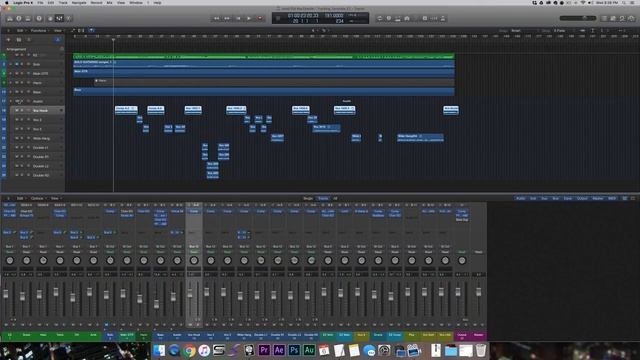Open the Navigate menu in the menu bar
The height and width of the screenshot is (360, 640).
pyautogui.click(x=79, y=2)
